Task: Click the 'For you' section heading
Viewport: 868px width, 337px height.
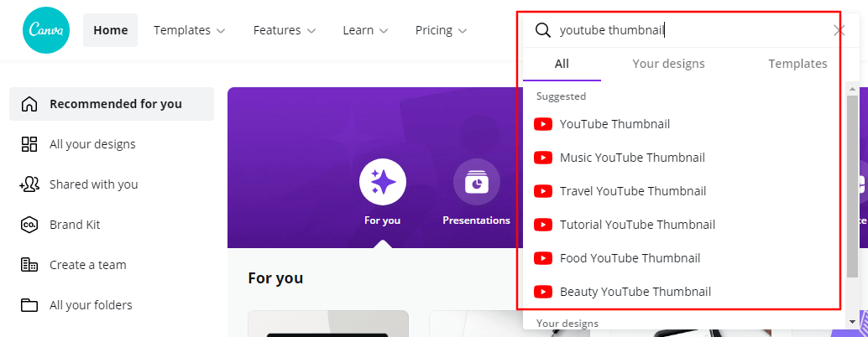Action: tap(275, 277)
